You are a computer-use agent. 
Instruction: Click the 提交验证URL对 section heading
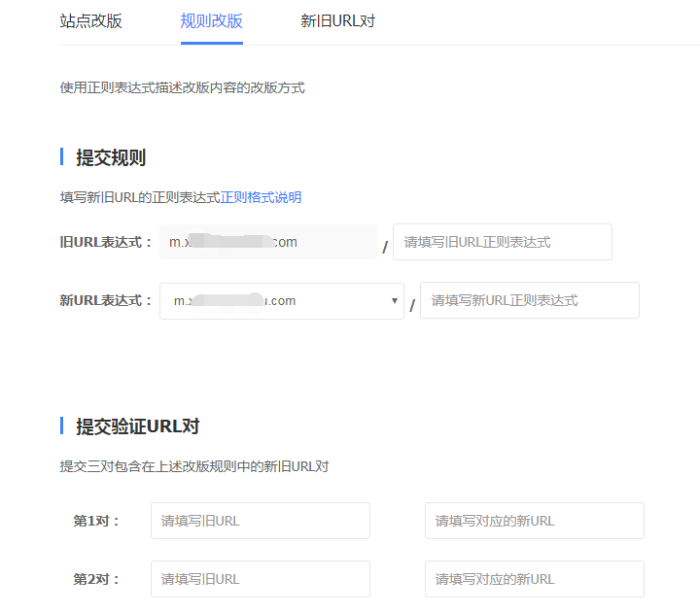click(x=138, y=426)
